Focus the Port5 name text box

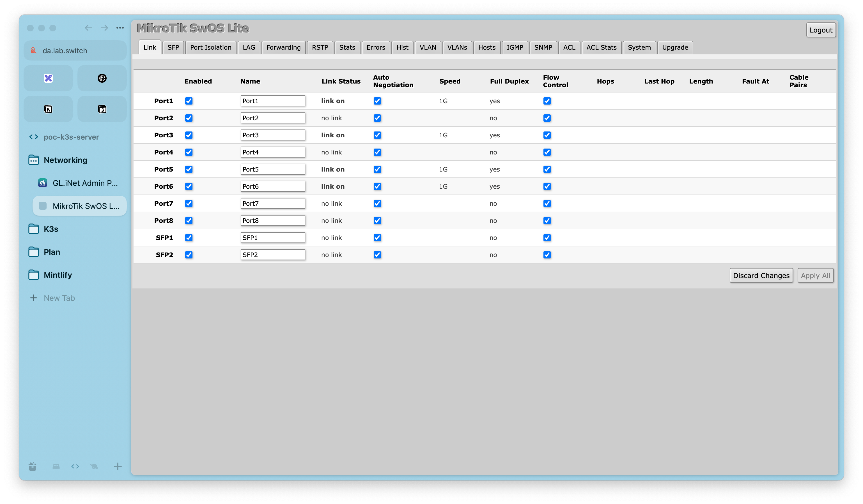pos(273,169)
